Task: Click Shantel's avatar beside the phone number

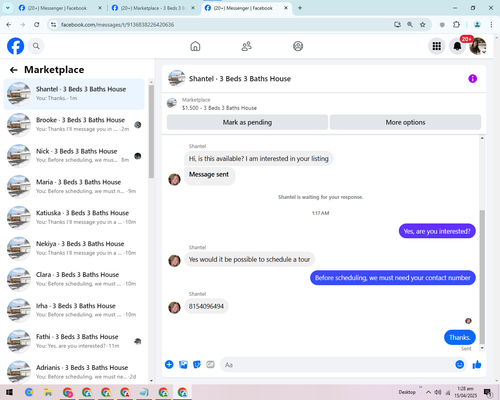Action: tap(174, 307)
